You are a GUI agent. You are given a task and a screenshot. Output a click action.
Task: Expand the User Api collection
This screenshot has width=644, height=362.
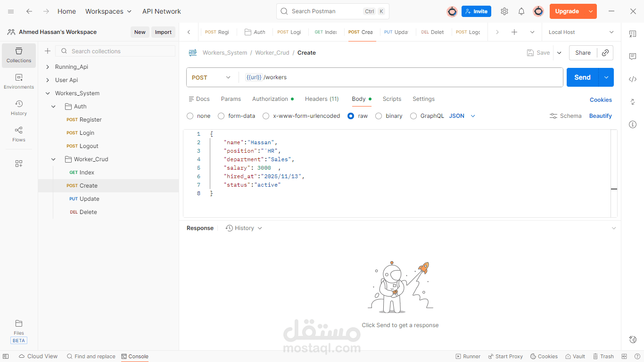48,80
